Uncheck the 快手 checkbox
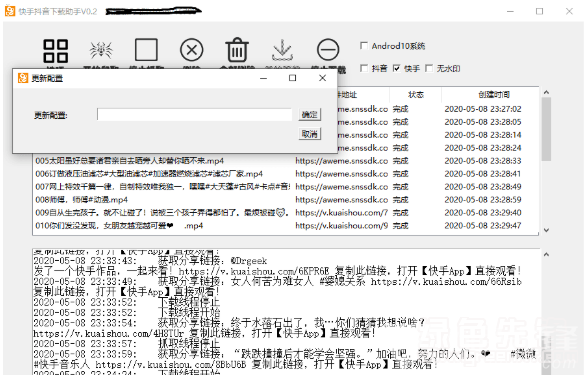587x377 pixels. [x=396, y=68]
